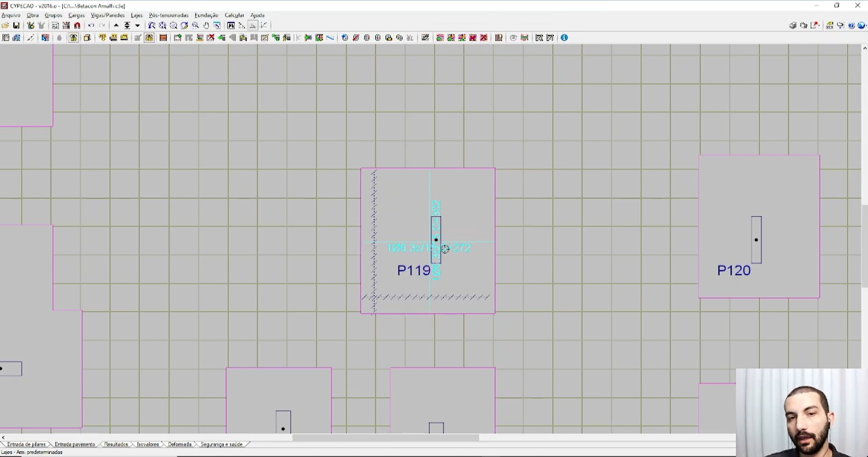The width and height of the screenshot is (868, 457).
Task: Click P119 label text
Action: (x=413, y=270)
